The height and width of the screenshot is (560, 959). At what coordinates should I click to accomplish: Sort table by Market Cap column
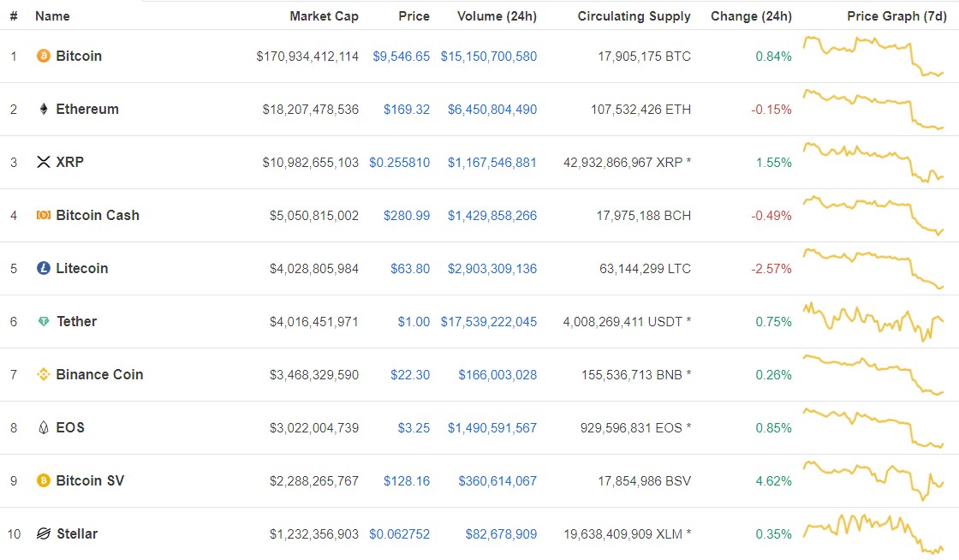pyautogui.click(x=324, y=16)
